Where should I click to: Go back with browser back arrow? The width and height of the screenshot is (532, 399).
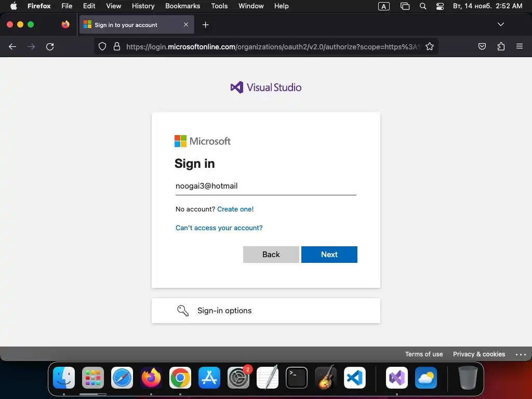coord(12,46)
